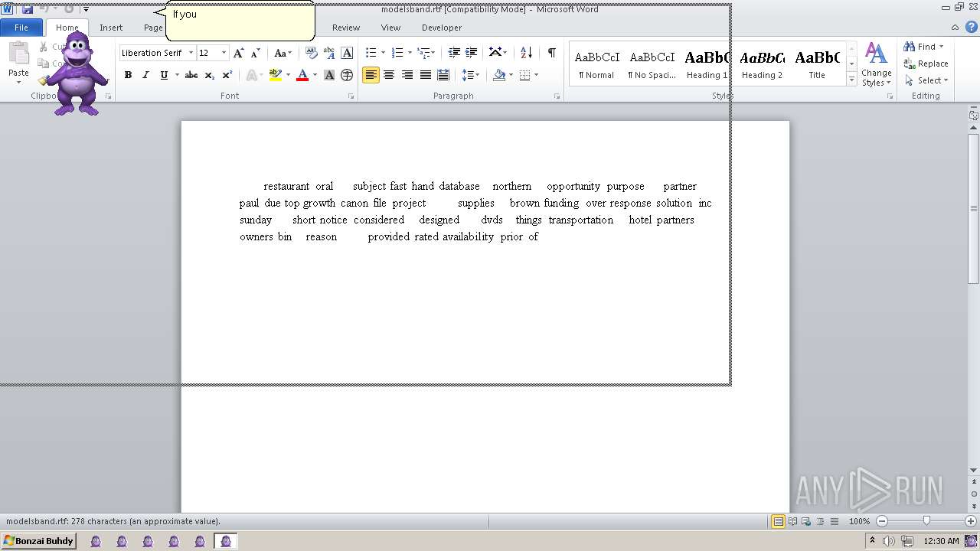Click Increase Indent icon

(472, 53)
